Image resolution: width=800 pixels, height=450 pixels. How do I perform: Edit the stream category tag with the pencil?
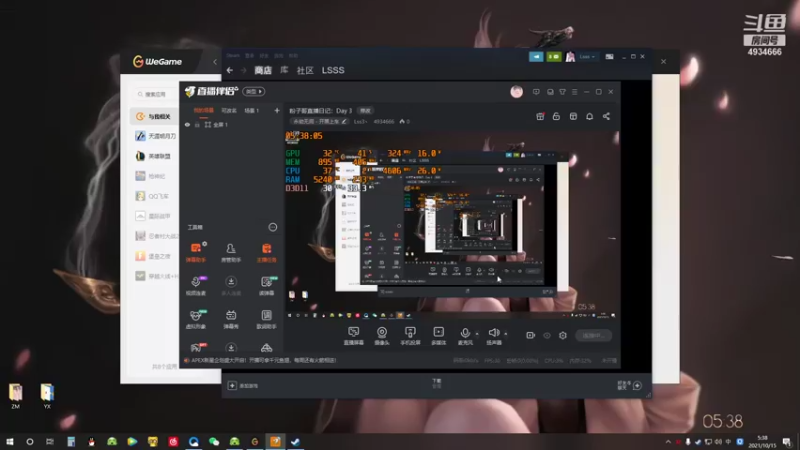click(x=344, y=121)
